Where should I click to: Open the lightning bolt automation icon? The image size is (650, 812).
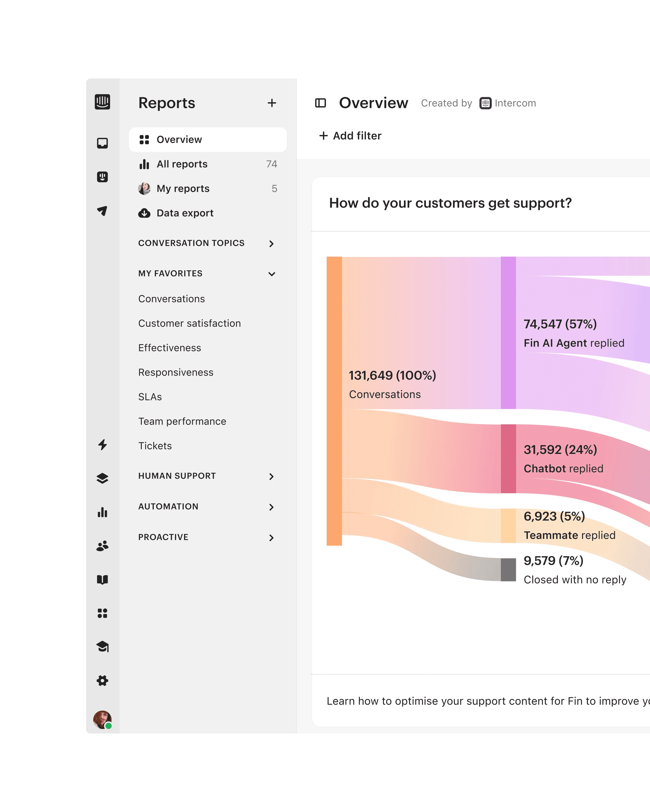pyautogui.click(x=102, y=444)
